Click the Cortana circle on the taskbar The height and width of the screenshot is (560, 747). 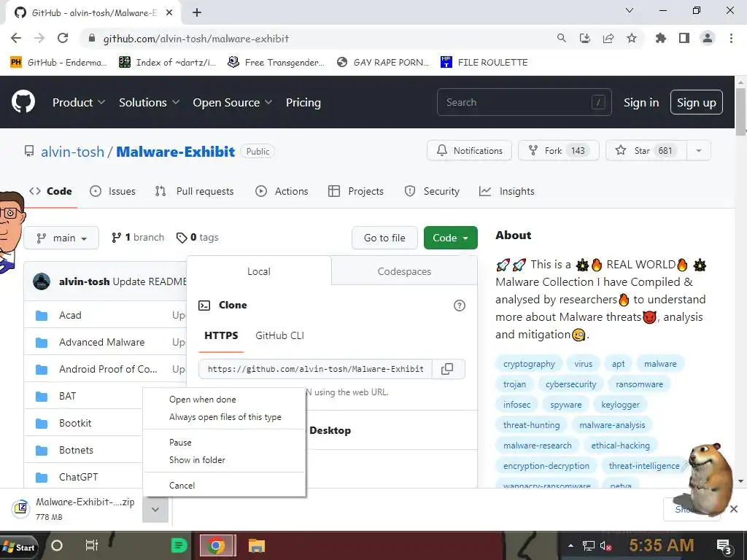57,545
